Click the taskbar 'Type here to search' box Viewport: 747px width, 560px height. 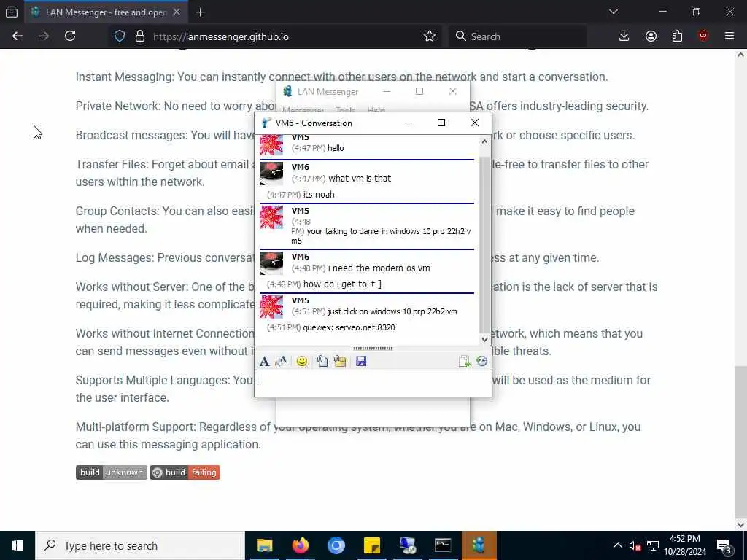point(140,545)
